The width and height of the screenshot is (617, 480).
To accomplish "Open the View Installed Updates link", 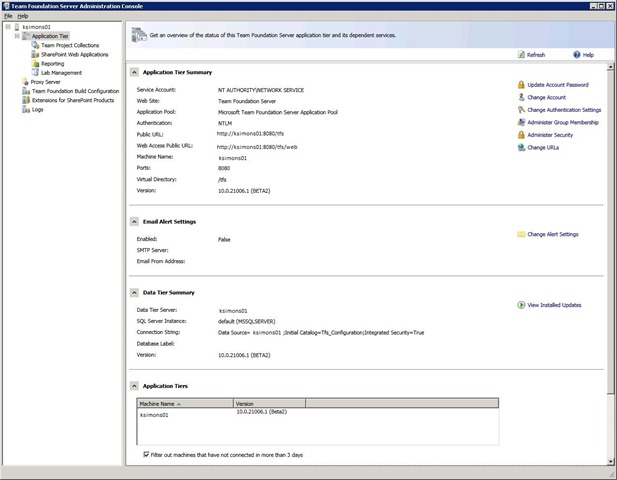I will tap(554, 305).
